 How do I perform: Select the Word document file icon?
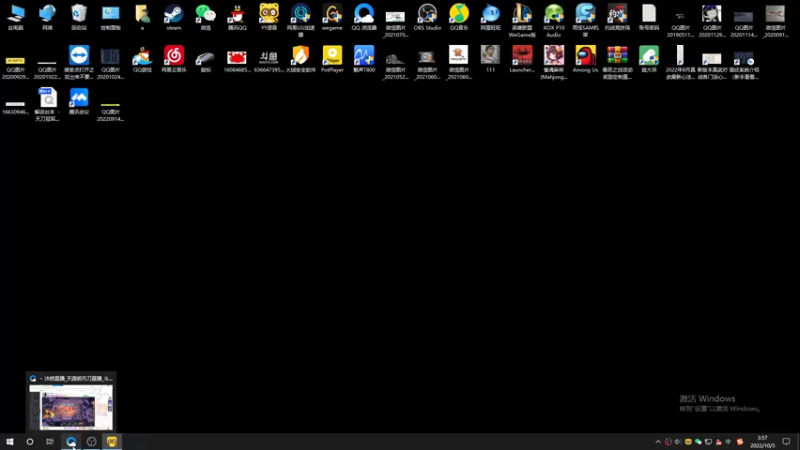pyautogui.click(x=47, y=104)
